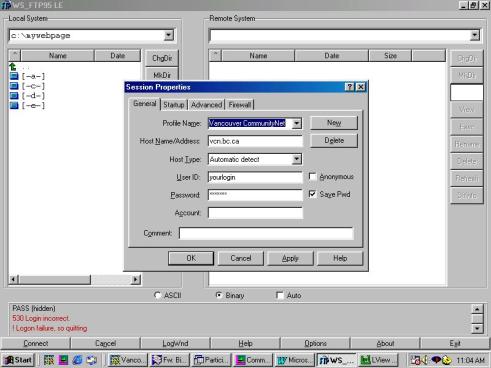This screenshot has height=368, width=491.
Task: Click the second quick launch icon with the monitor
Action: tap(63, 360)
